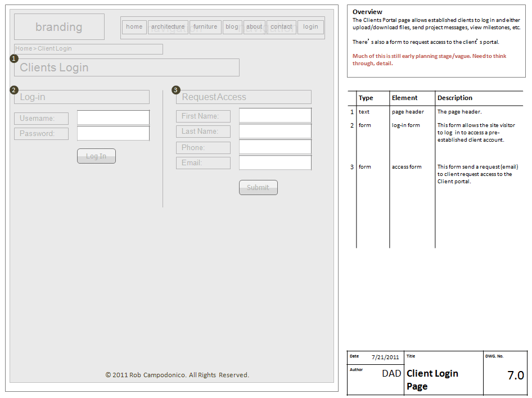The image size is (532, 398).
Task: Click the Log In button
Action: (x=96, y=156)
